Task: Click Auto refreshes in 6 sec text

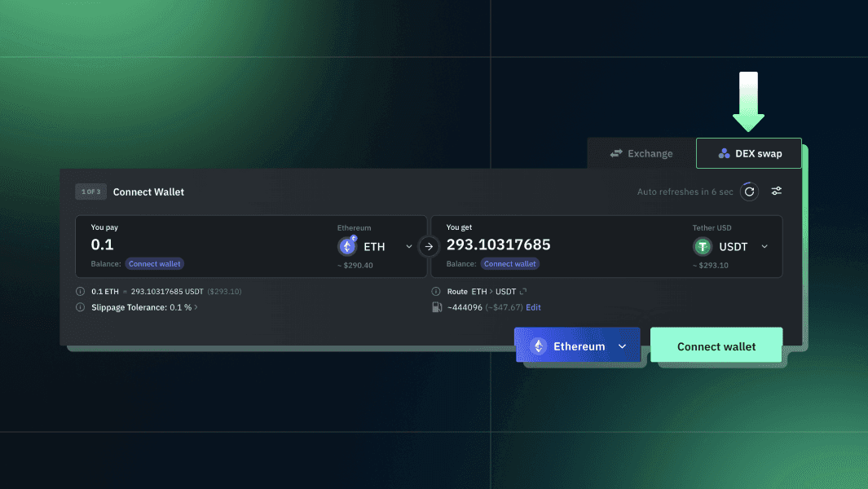Action: (x=685, y=192)
